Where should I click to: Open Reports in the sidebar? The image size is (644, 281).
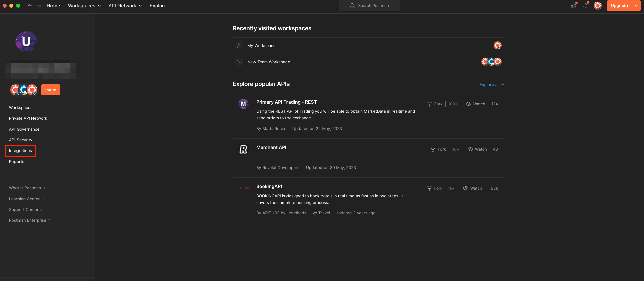click(16, 162)
